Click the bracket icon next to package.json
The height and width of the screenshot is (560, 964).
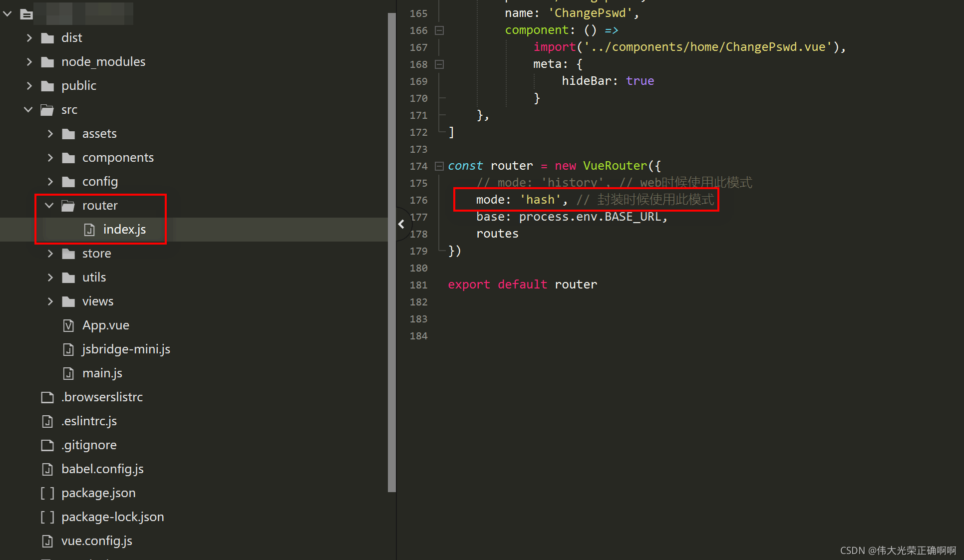(x=47, y=493)
